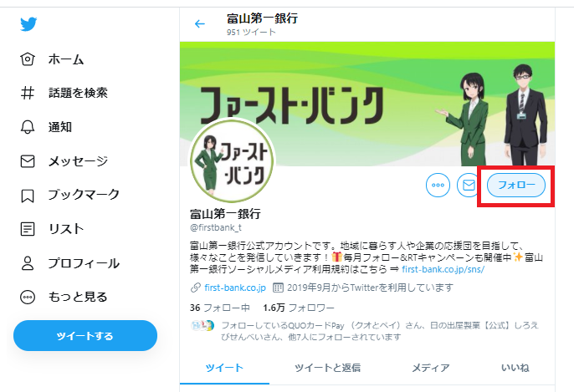
Task: Select the 話題を検索 hashtag icon
Action: [x=28, y=93]
